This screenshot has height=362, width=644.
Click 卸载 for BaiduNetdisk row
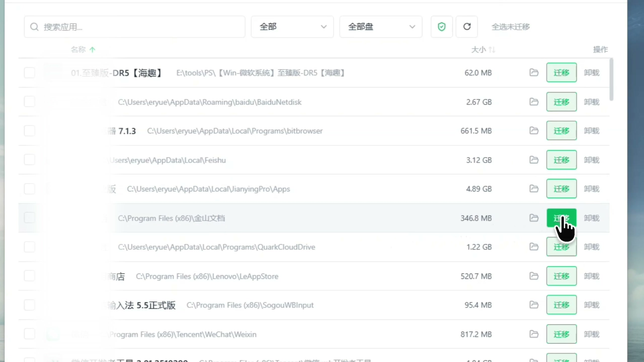tap(592, 102)
